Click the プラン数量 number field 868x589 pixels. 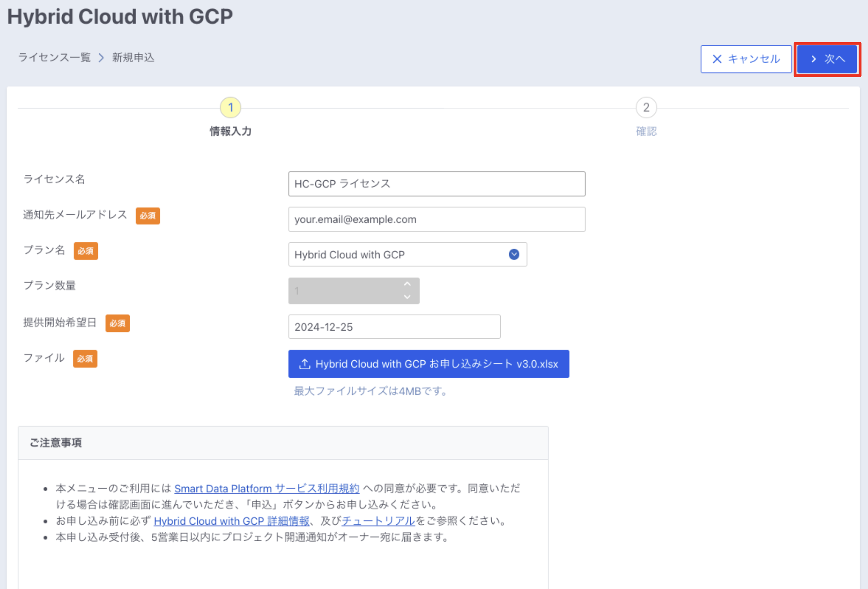[345, 291]
